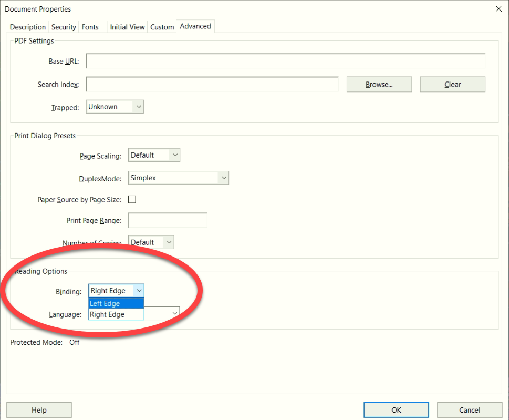Image resolution: width=509 pixels, height=420 pixels.
Task: Expand the DuplexMode dropdown
Action: [x=179, y=178]
